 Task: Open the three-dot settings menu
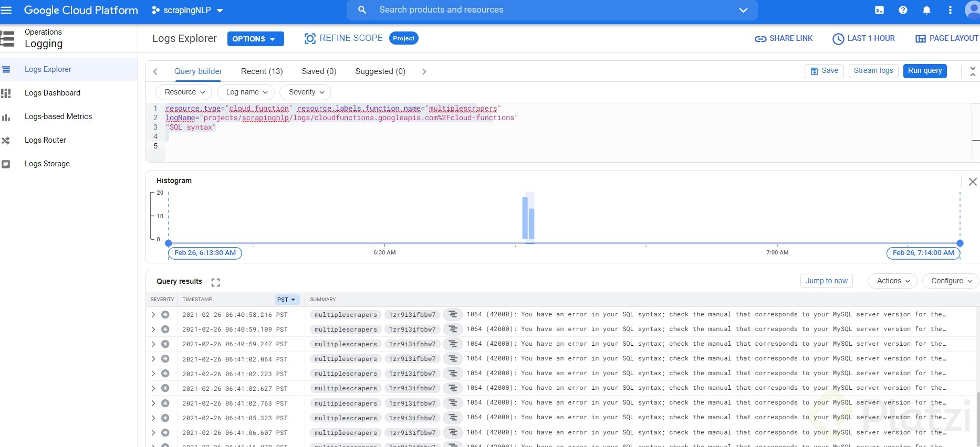950,10
